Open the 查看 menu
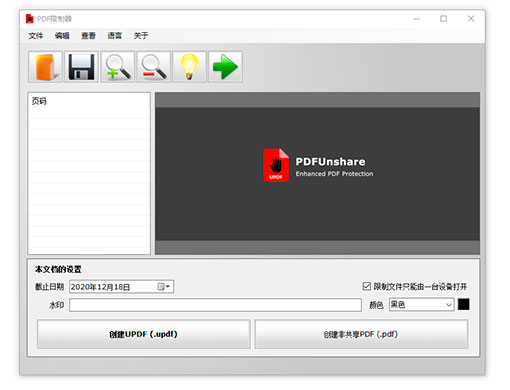 (x=88, y=36)
